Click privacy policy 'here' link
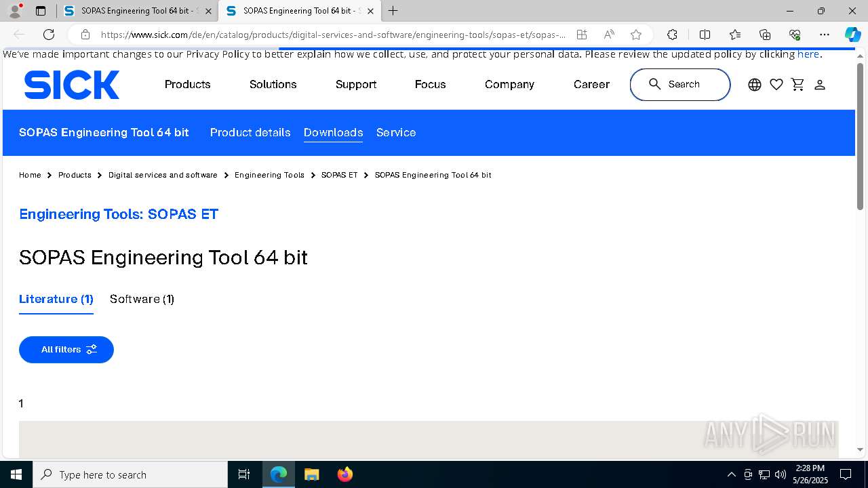 click(808, 54)
